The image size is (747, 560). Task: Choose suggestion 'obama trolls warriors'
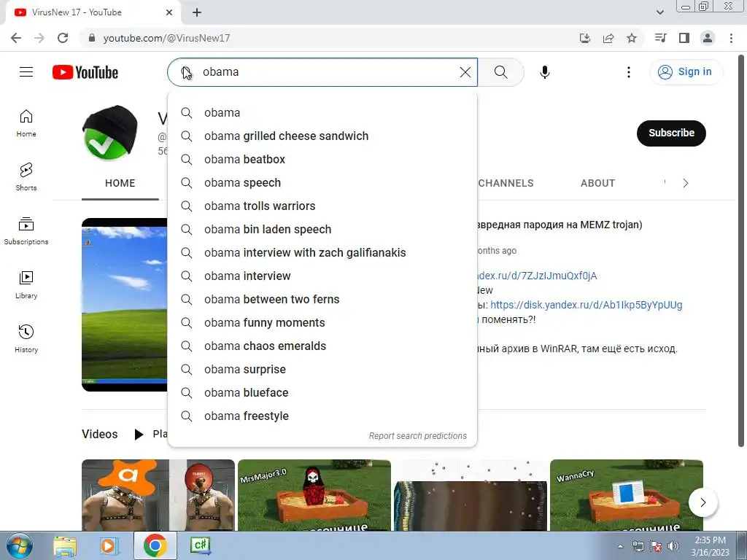point(322,206)
